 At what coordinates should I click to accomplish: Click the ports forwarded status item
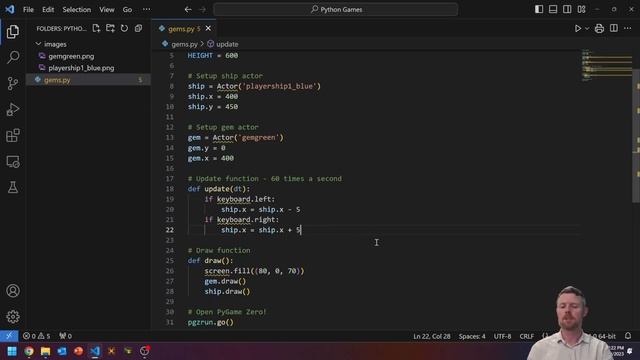pos(65,336)
